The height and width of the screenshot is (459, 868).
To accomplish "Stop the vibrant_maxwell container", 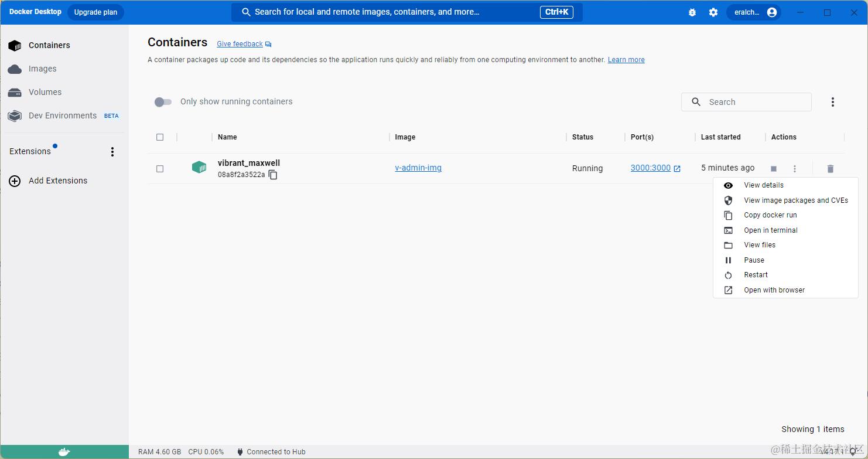I will click(774, 169).
